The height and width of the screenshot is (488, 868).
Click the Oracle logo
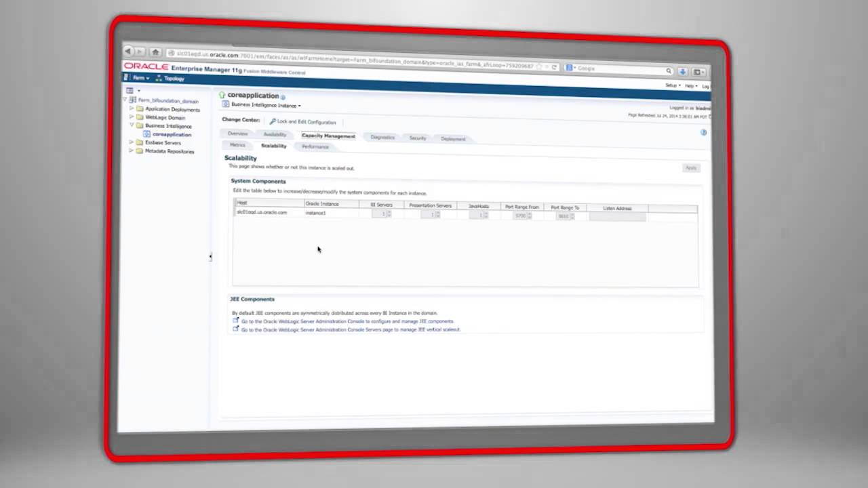click(146, 66)
